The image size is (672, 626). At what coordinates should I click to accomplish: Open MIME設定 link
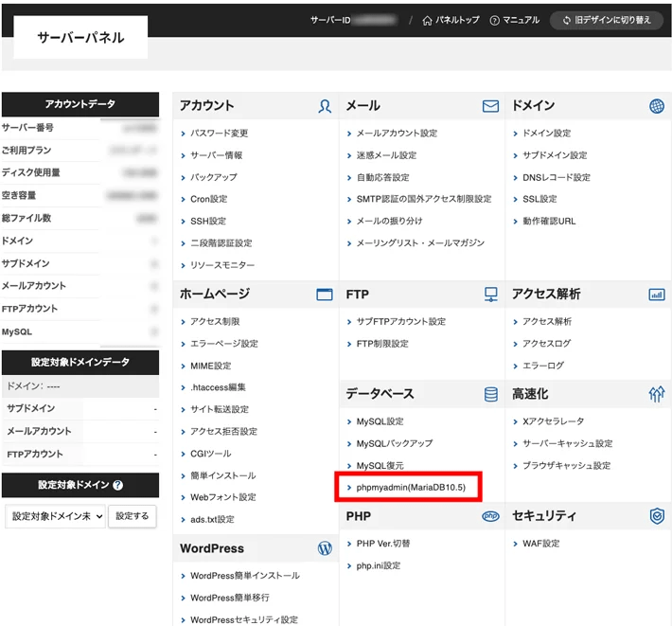tap(210, 367)
